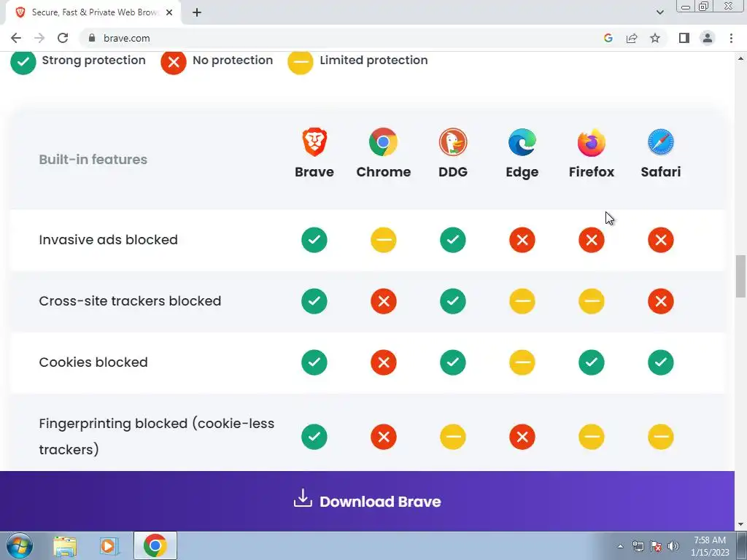This screenshot has height=560, width=747.
Task: View site security lock information
Action: (x=92, y=38)
